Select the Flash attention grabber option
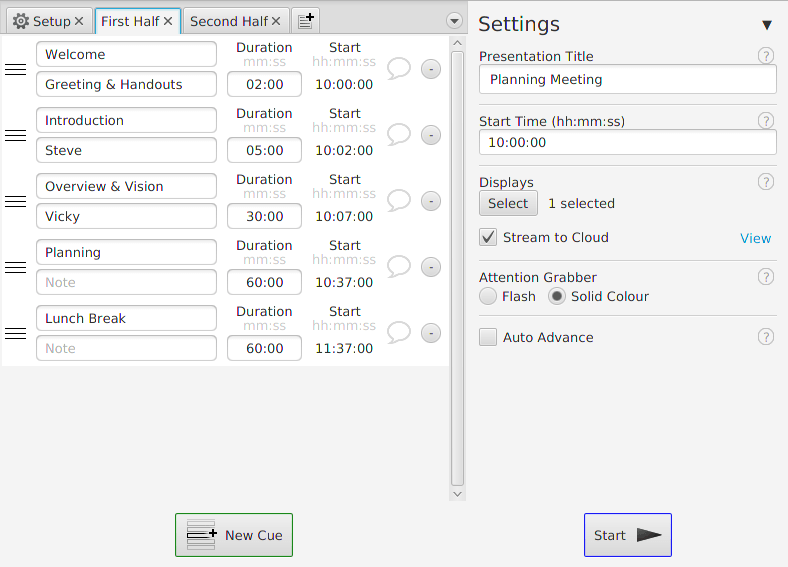 488,296
